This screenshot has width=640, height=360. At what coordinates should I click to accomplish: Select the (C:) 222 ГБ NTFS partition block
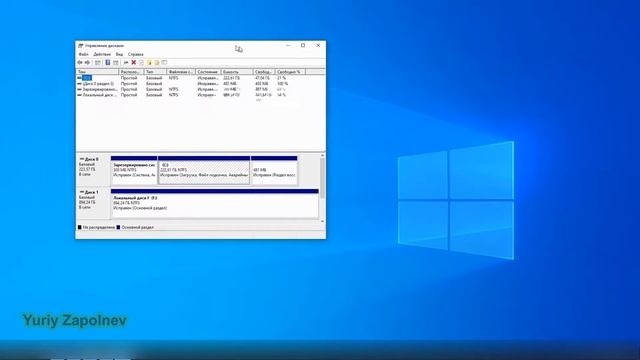pyautogui.click(x=204, y=170)
